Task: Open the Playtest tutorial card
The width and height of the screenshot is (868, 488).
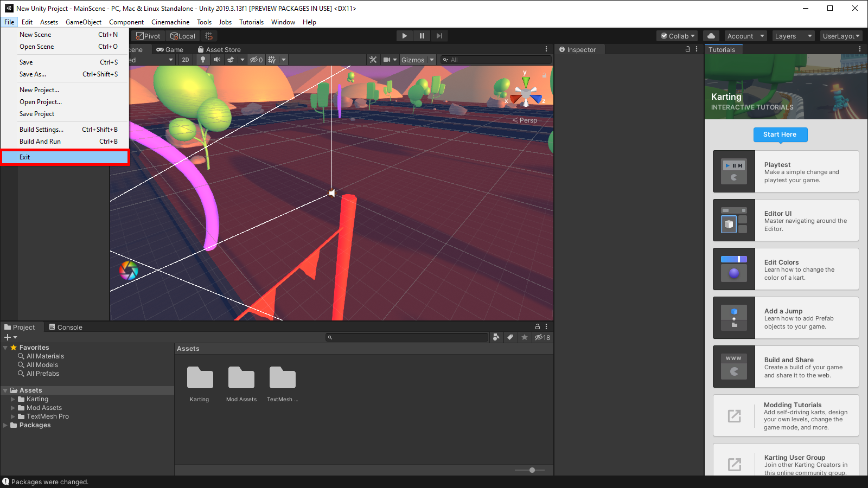Action: pyautogui.click(x=785, y=171)
